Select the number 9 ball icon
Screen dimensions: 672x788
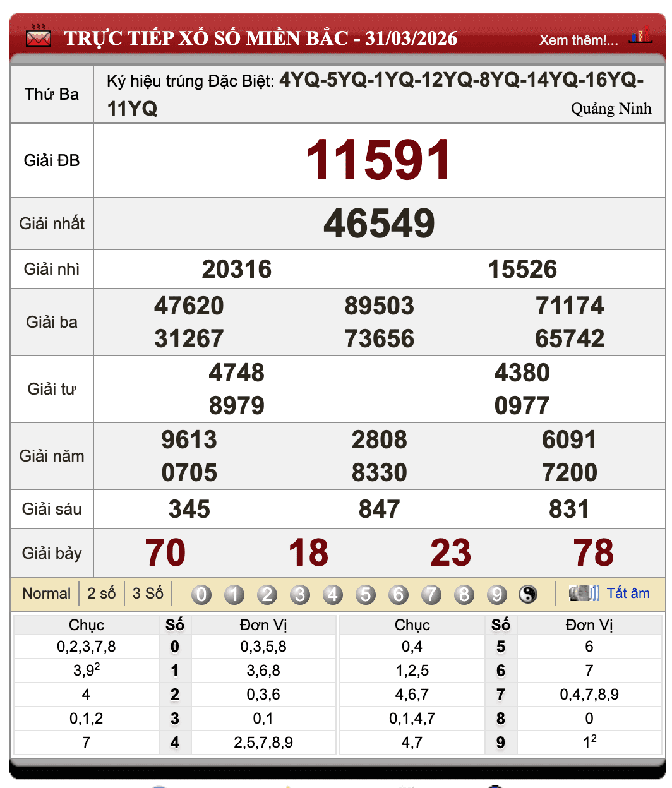click(496, 594)
